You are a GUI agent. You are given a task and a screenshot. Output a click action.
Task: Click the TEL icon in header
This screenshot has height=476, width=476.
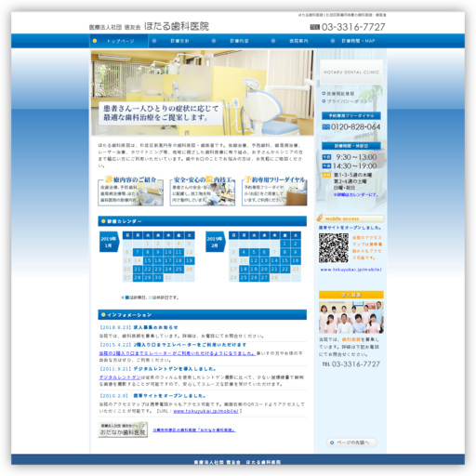coord(314,27)
